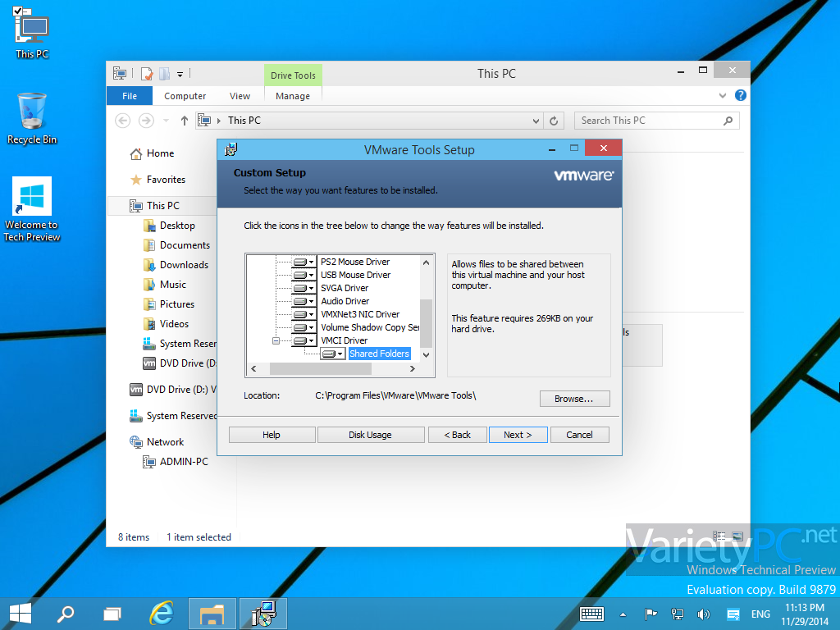Open Recycle Bin desktop icon
840x630 pixels.
[x=32, y=119]
